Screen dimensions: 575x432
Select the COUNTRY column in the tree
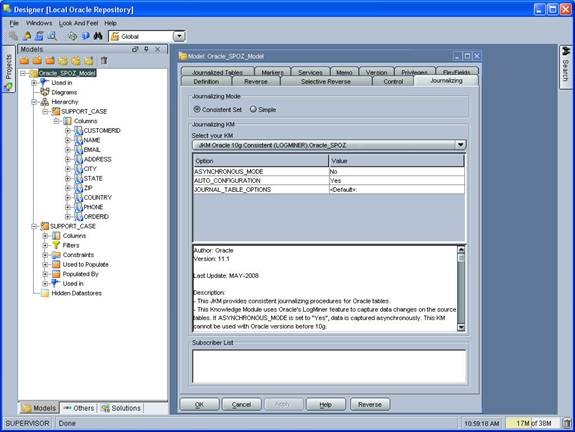pyautogui.click(x=98, y=197)
